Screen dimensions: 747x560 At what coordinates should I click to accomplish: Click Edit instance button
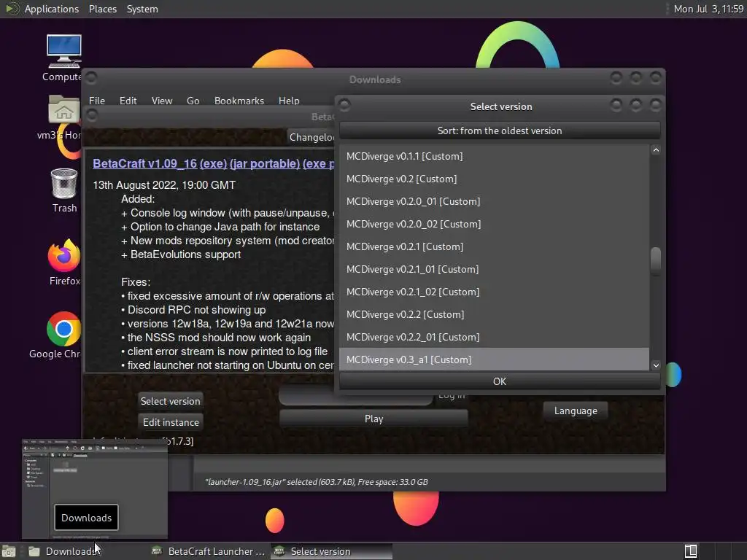(171, 422)
